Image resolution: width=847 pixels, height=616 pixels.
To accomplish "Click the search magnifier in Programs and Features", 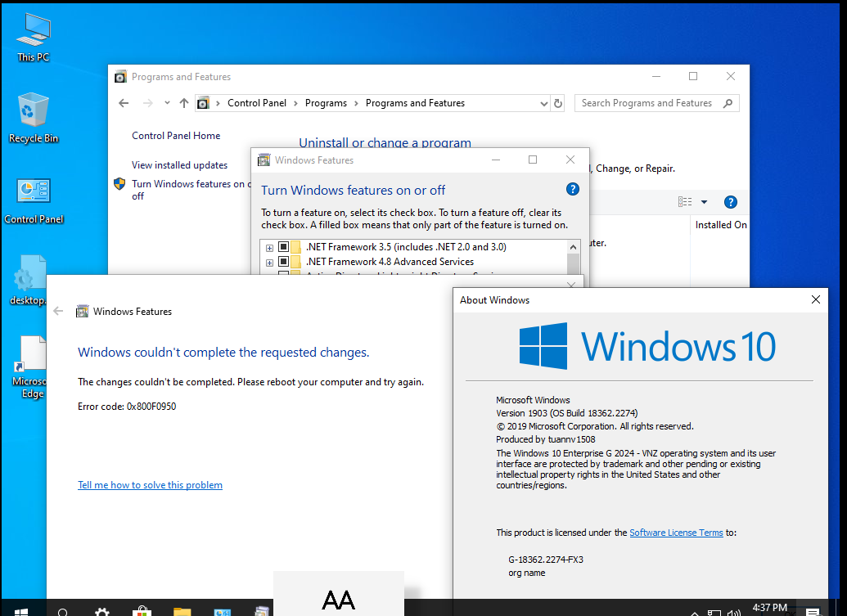I will tap(728, 103).
